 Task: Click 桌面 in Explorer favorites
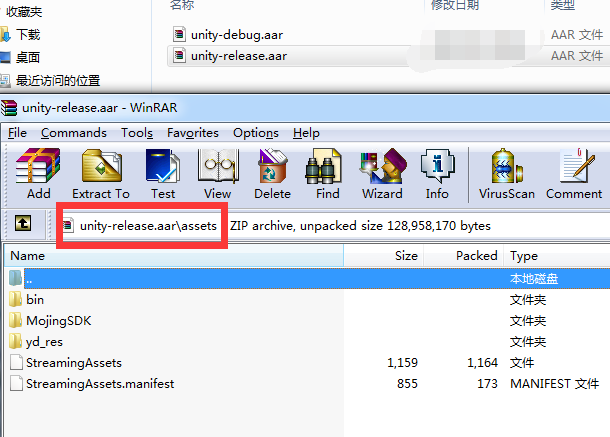pyautogui.click(x=28, y=58)
